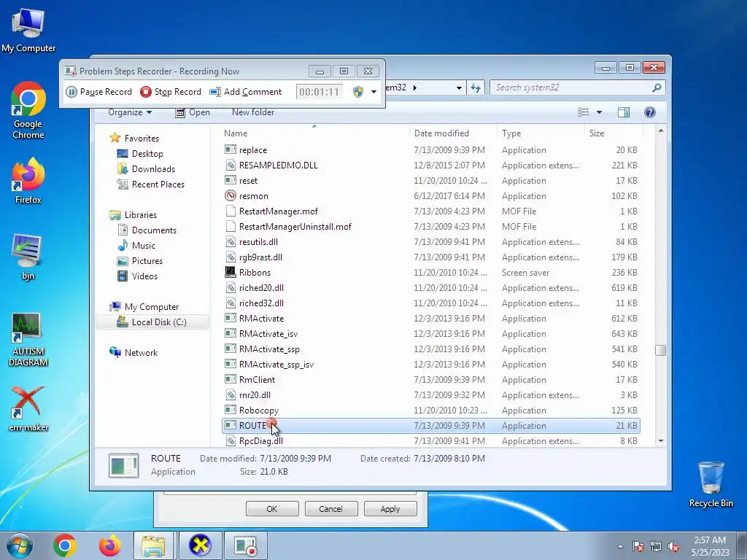Select Local Disk (C:) in navigation pane
Screen dimensions: 747x560
click(x=152, y=322)
